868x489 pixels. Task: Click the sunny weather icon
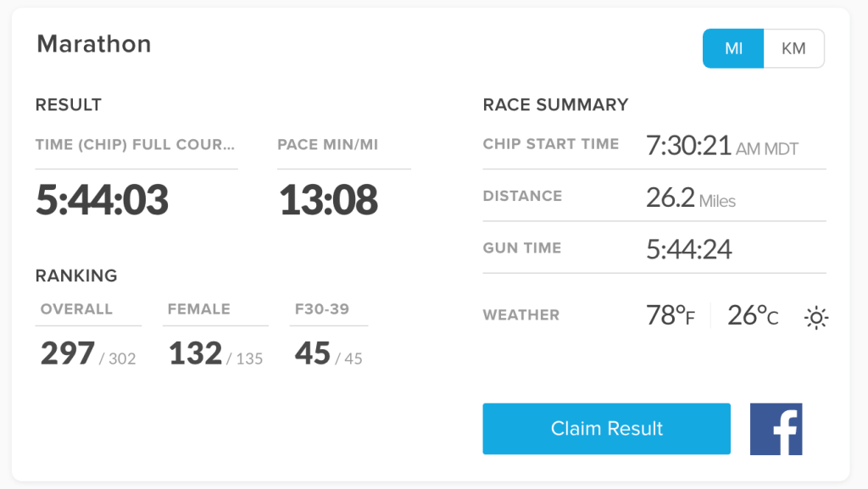click(815, 318)
